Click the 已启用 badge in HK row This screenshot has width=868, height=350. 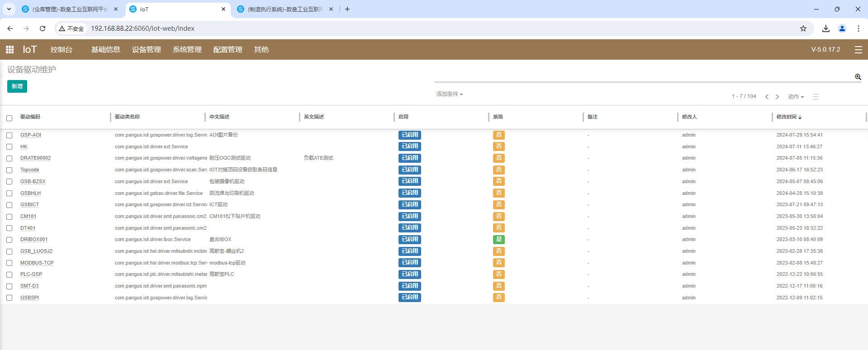(410, 146)
